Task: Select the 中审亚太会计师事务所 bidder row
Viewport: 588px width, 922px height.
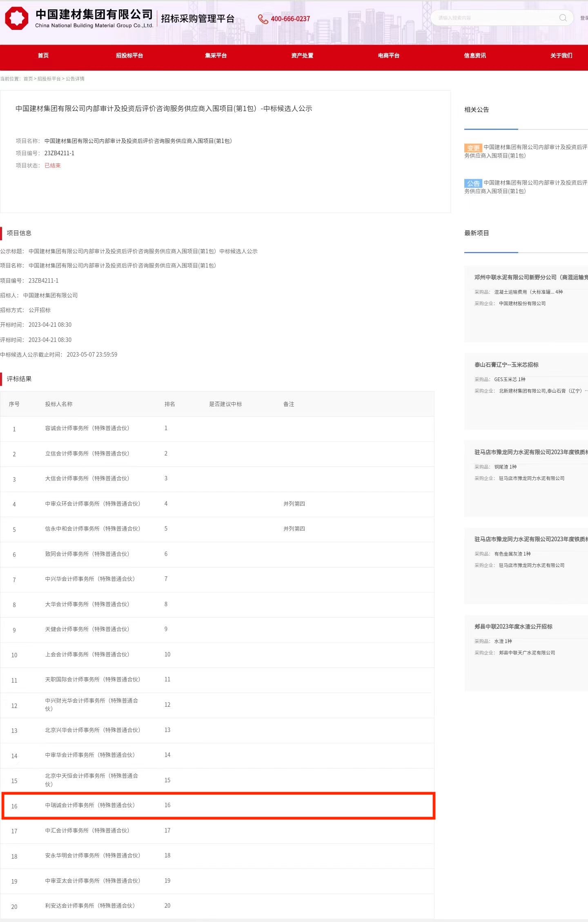Action: [x=217, y=881]
